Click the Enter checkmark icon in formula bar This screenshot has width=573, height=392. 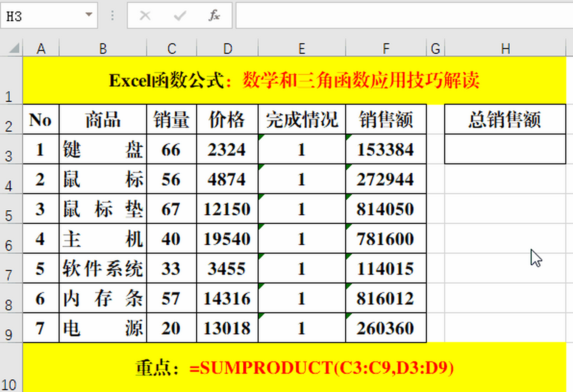[x=180, y=15]
